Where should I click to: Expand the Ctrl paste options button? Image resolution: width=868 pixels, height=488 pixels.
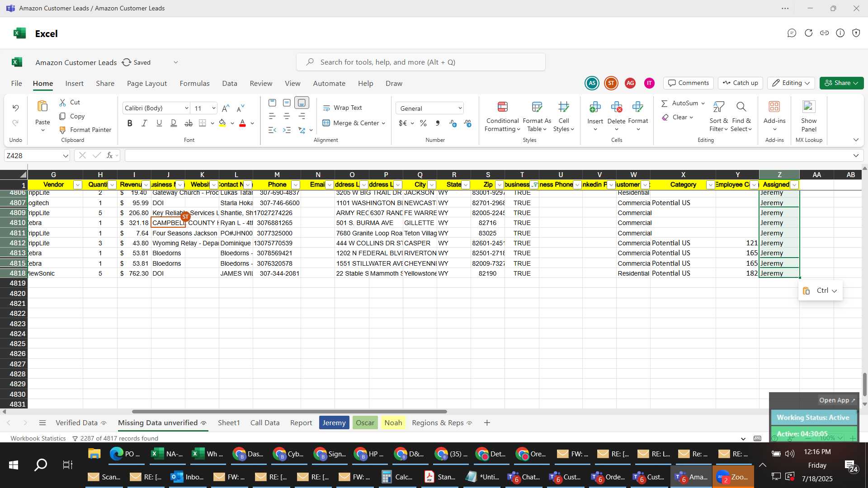(821, 291)
